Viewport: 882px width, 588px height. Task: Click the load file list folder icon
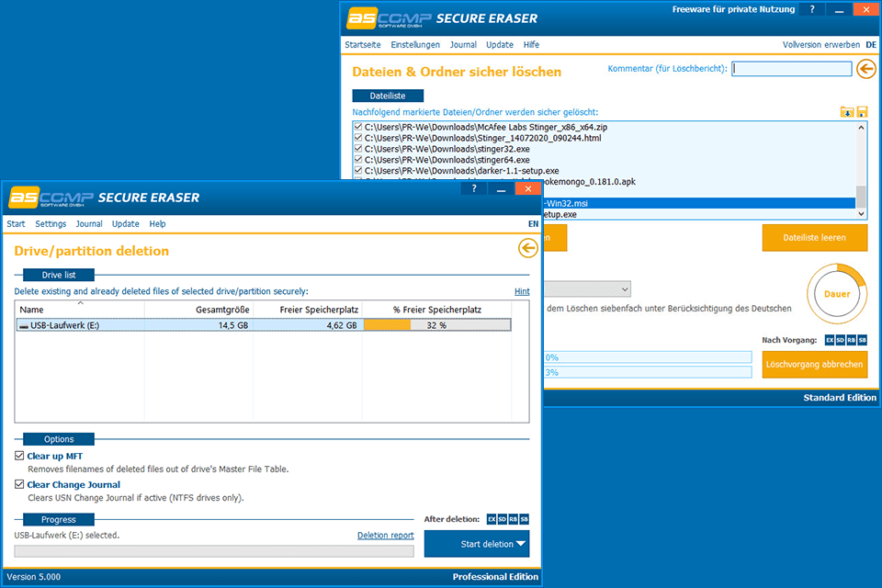click(846, 112)
